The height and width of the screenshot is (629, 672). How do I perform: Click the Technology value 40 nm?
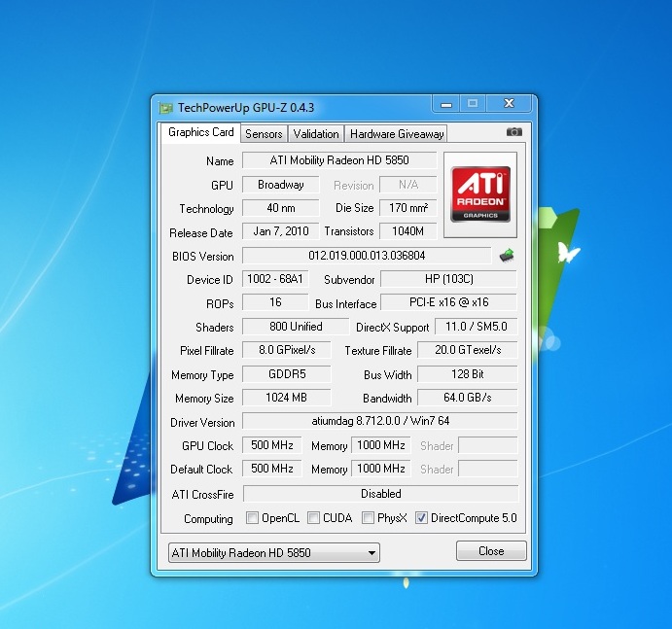click(281, 208)
